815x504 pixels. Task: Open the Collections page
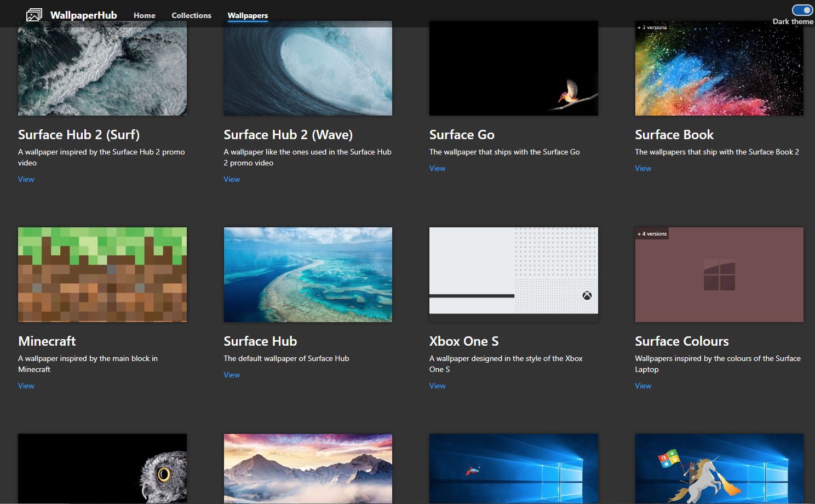[x=191, y=15]
